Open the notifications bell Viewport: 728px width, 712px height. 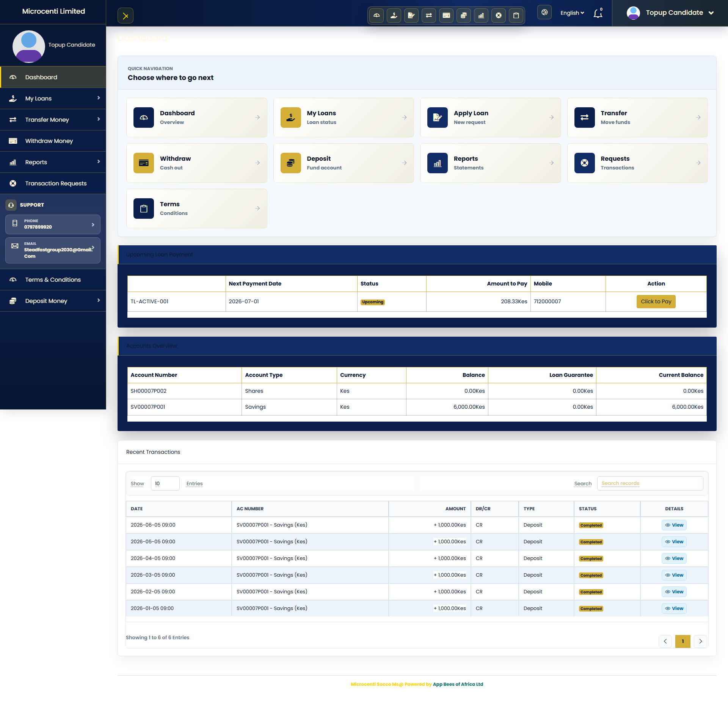pos(598,13)
